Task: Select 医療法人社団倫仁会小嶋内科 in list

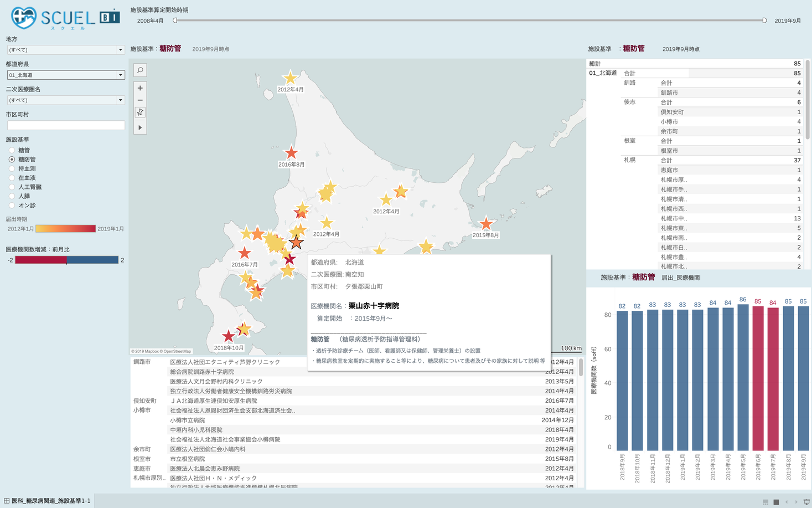Action: tap(208, 449)
